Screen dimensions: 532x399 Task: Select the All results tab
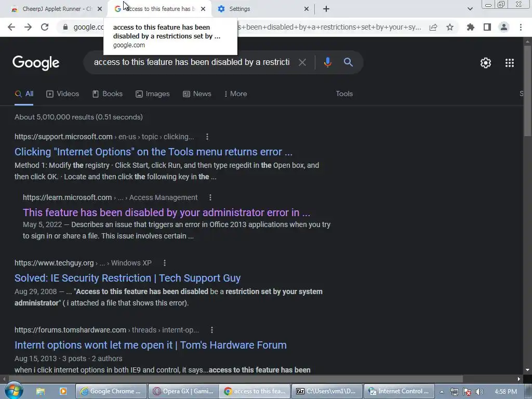[x=24, y=94]
